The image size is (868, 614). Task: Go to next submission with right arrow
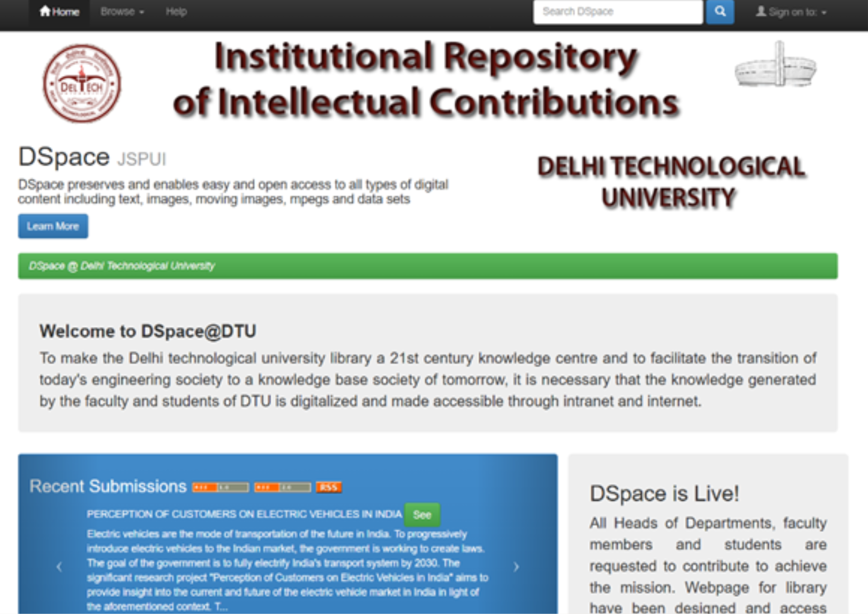[x=516, y=567]
